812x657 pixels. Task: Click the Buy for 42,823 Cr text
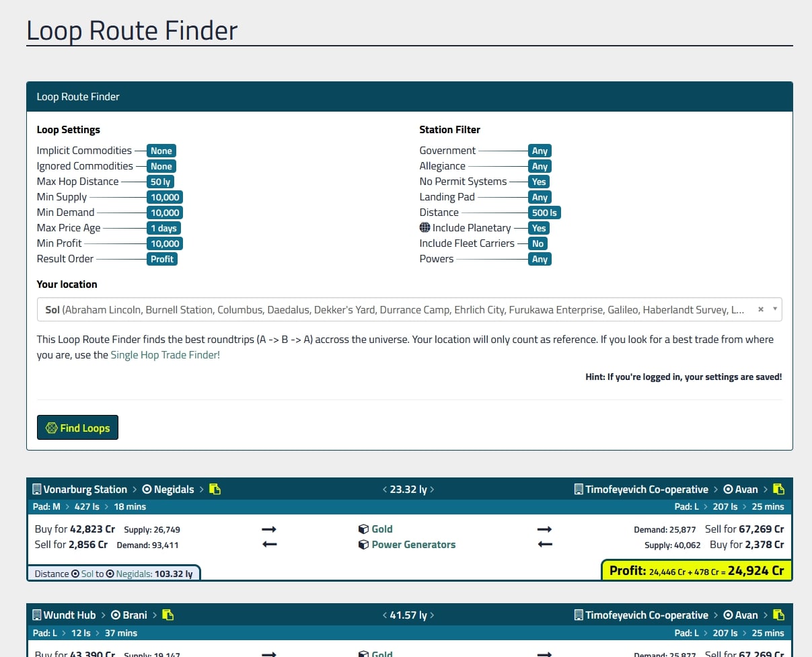click(x=75, y=529)
